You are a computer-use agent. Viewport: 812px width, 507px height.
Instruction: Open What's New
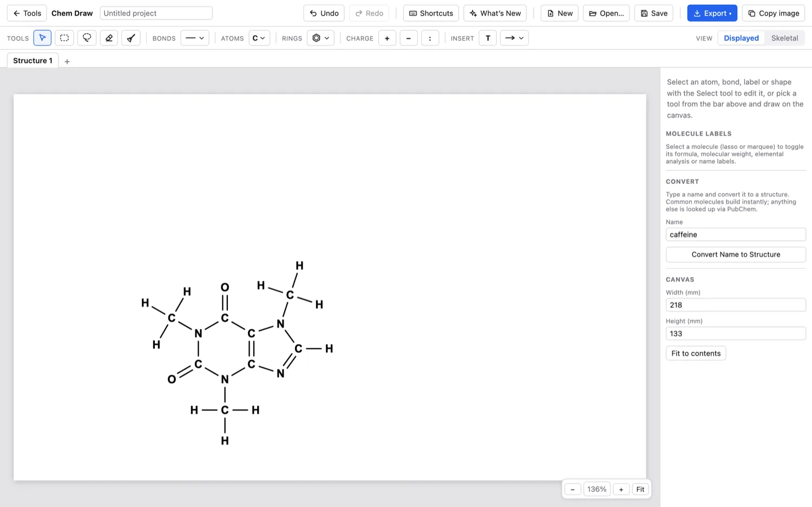click(495, 13)
